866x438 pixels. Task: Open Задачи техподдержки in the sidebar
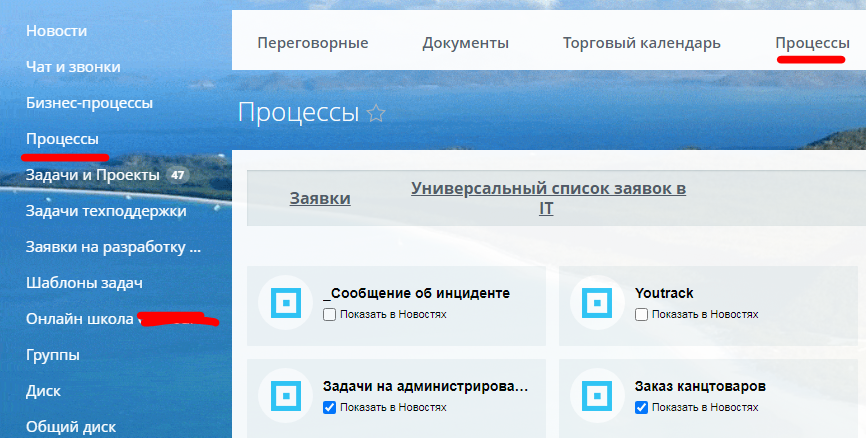pyautogui.click(x=106, y=211)
